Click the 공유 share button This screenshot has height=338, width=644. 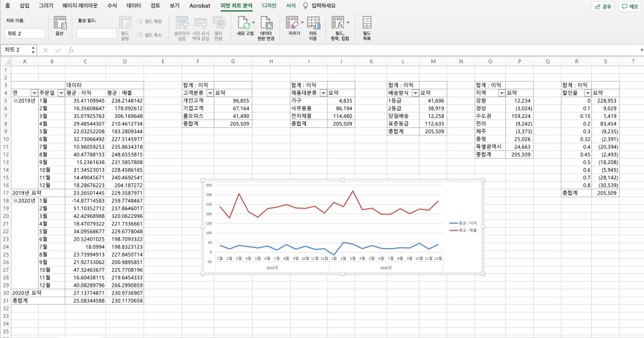[603, 6]
